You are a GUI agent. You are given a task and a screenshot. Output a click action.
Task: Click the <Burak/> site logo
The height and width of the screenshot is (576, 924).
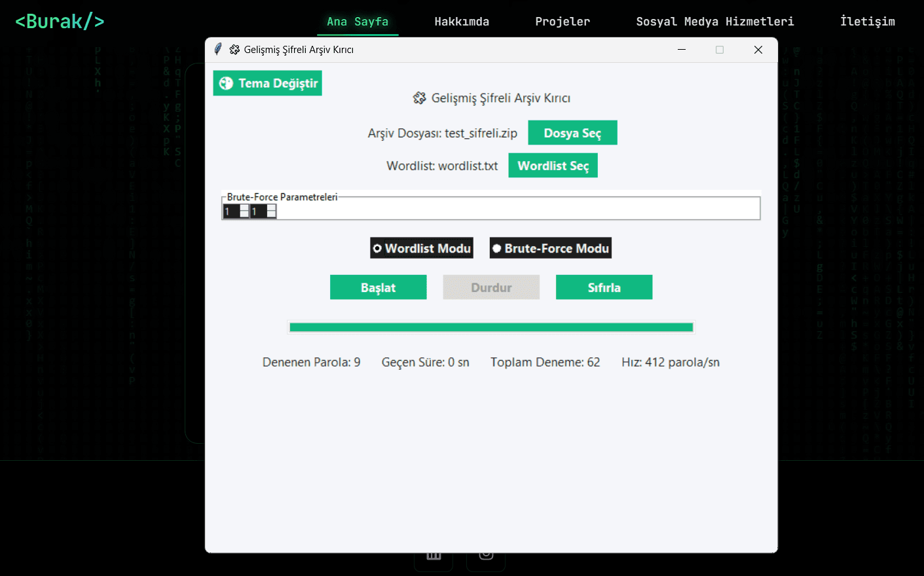(x=60, y=22)
